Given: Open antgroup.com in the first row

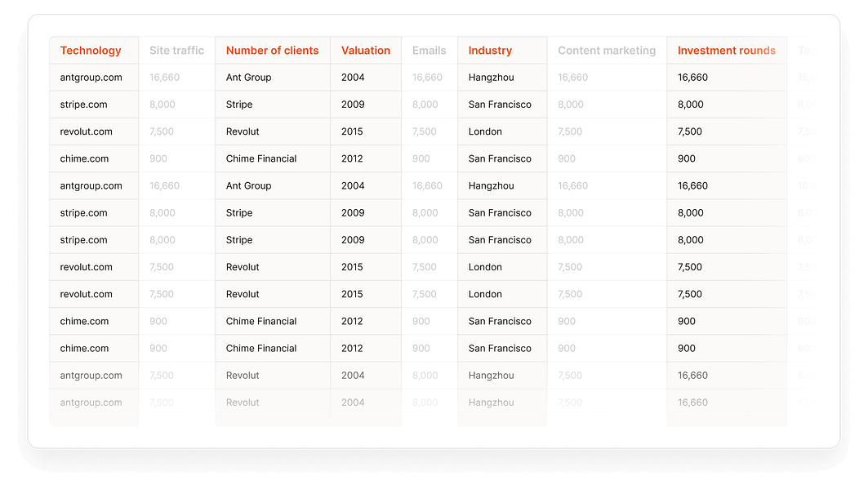Looking at the screenshot, I should point(91,78).
